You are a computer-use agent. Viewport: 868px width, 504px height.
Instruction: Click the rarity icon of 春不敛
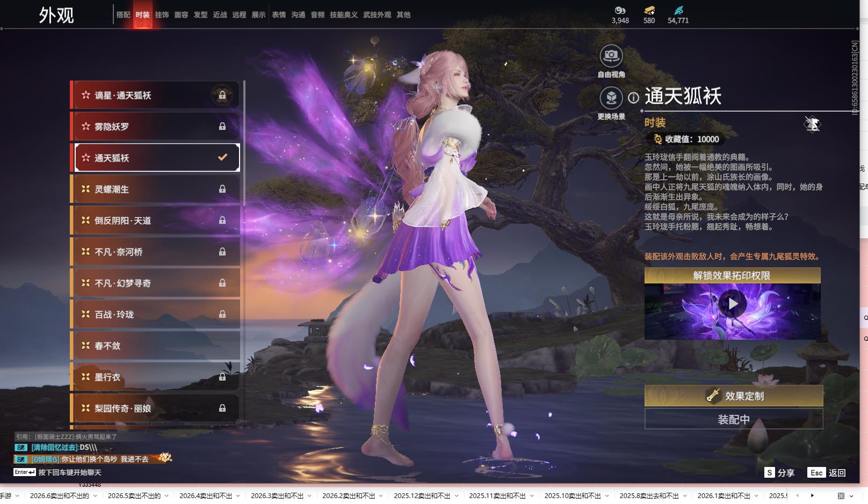(x=85, y=346)
